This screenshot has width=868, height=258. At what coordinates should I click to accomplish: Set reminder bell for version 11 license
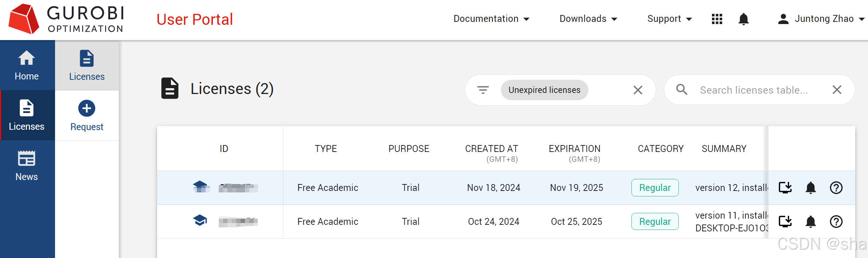tap(810, 222)
